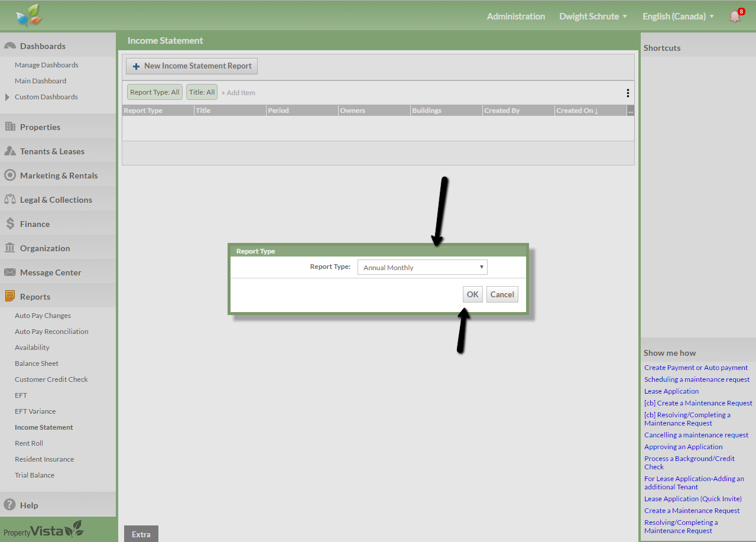The image size is (756, 542).
Task: Click the Finance dollar sign icon
Action: click(9, 224)
